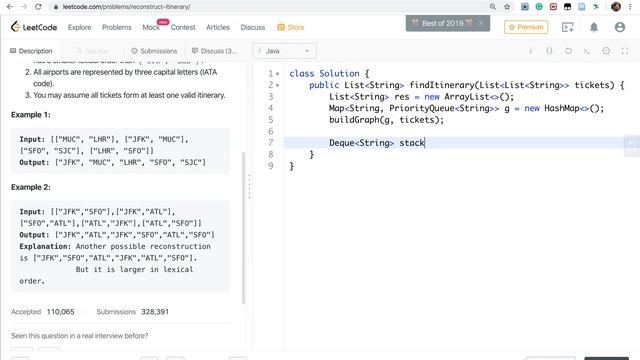640x360 pixels.
Task: Click the Submissions count 328,391
Action: click(155, 312)
